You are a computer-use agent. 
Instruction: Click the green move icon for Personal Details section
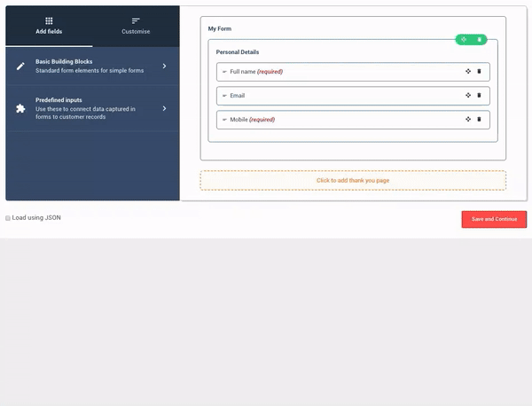pyautogui.click(x=464, y=40)
